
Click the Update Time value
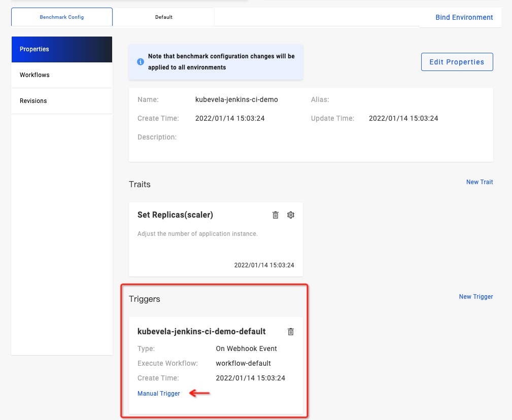tap(403, 119)
